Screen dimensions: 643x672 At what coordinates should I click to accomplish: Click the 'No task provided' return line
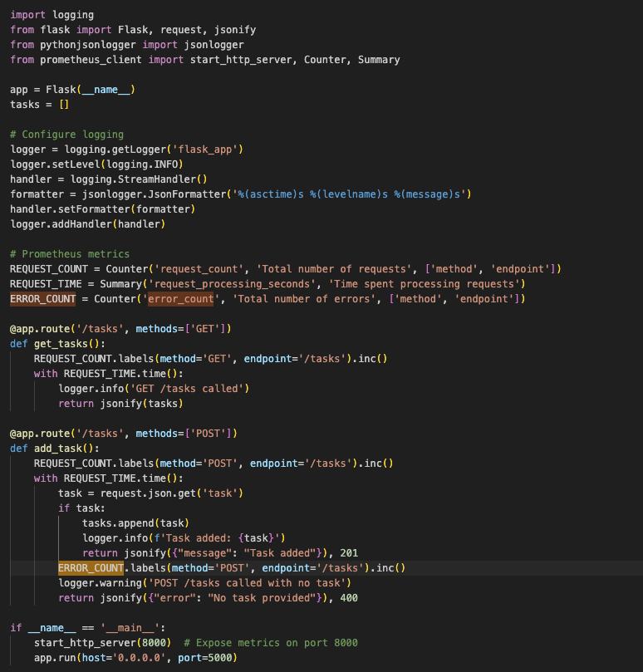point(208,598)
